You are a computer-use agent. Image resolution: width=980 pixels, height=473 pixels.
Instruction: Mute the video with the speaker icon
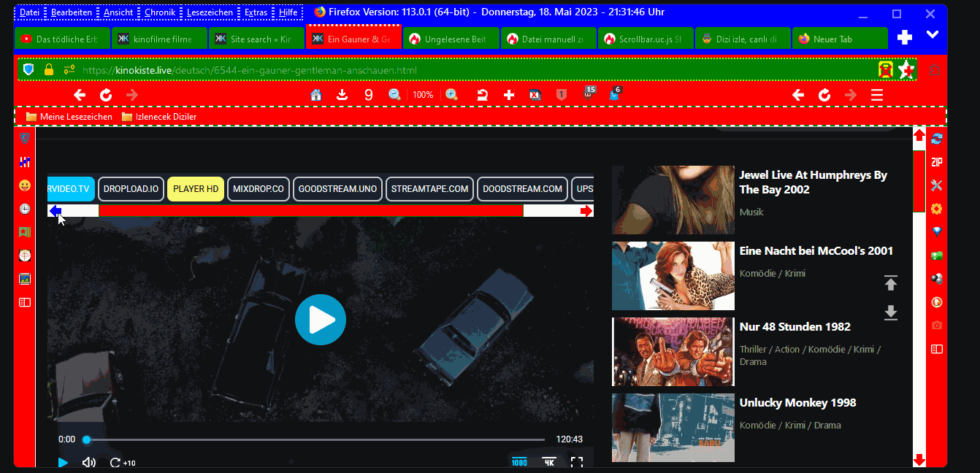89,462
